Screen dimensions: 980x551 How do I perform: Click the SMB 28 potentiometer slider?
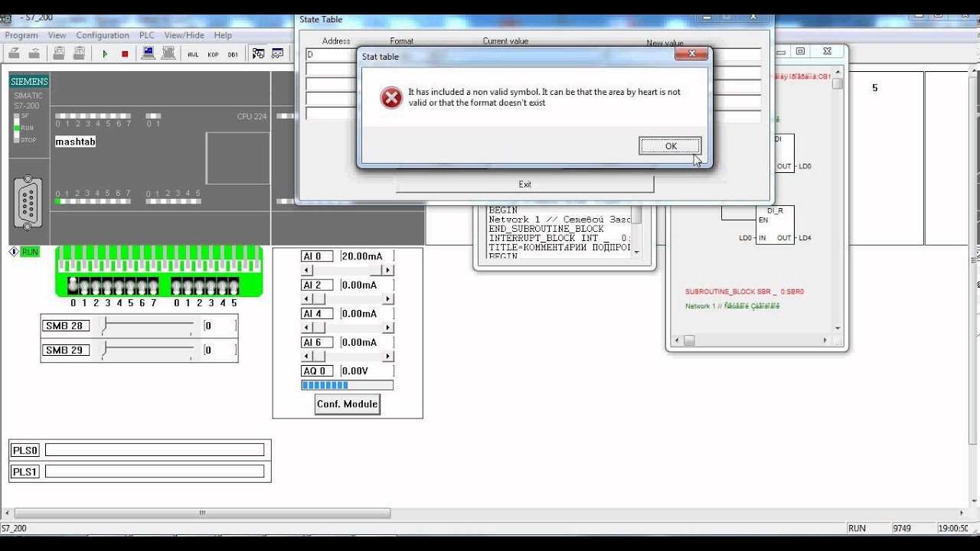(149, 326)
